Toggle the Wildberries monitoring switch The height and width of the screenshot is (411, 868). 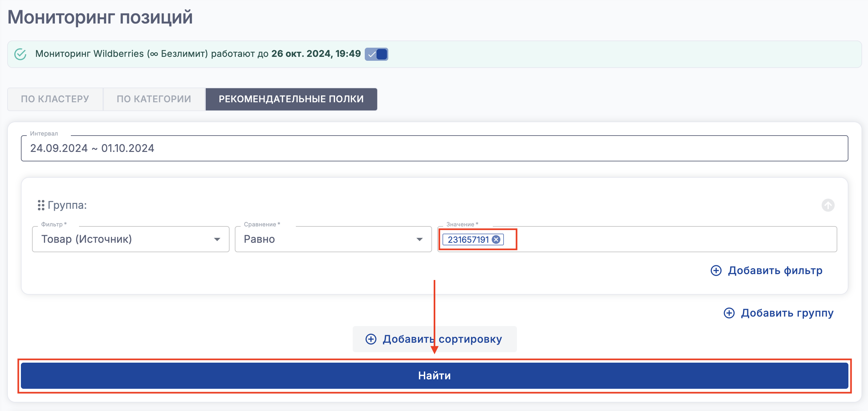(376, 54)
